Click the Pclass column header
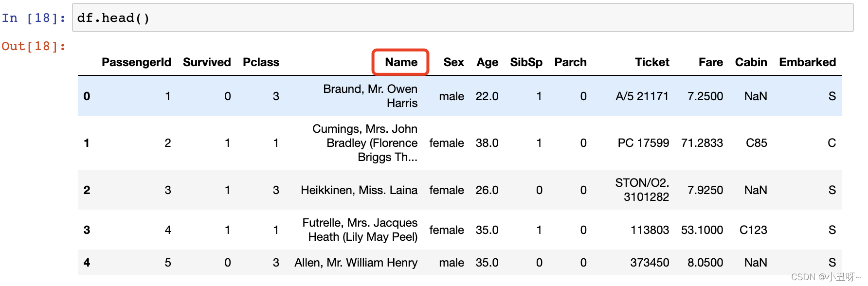 tap(261, 62)
